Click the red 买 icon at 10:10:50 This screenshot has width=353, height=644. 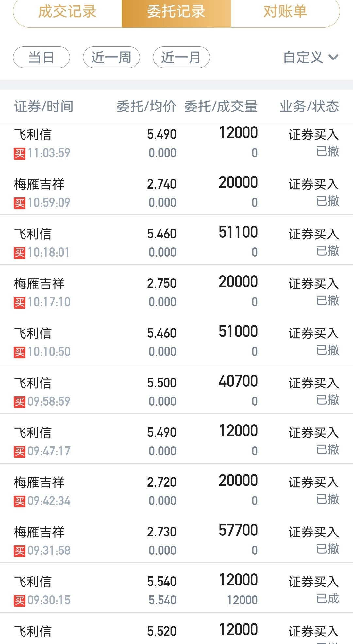(20, 352)
